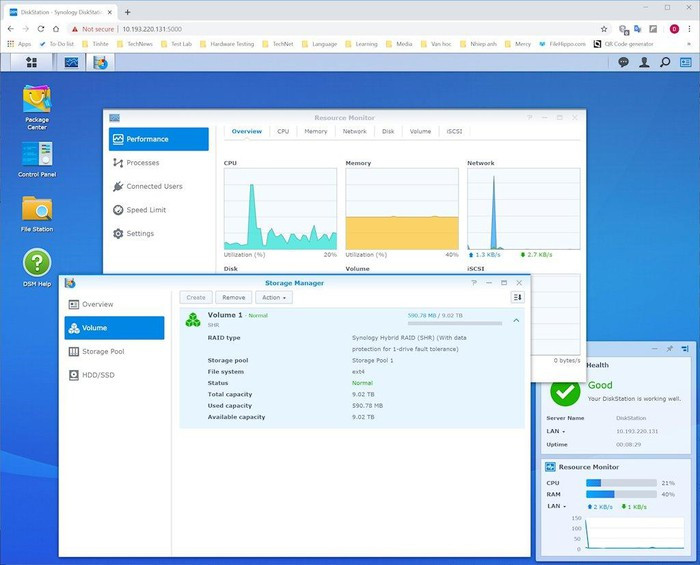
Task: Open DSM Help icon
Action: 37,265
